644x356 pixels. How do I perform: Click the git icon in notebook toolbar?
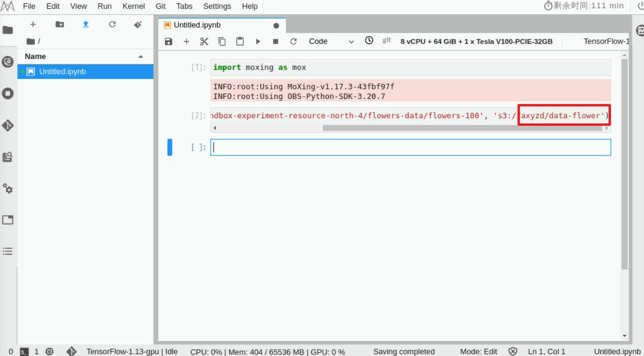point(387,41)
